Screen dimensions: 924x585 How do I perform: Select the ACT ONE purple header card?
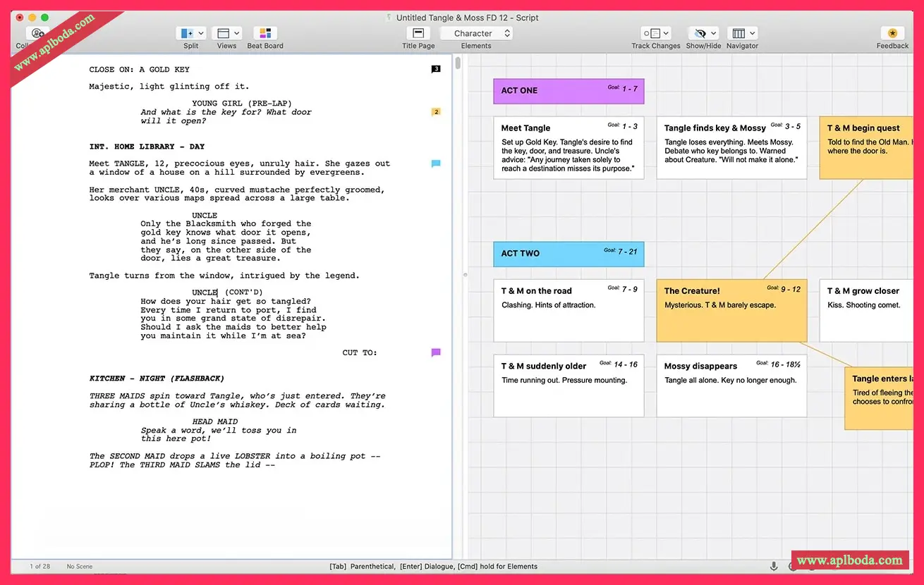tap(569, 91)
